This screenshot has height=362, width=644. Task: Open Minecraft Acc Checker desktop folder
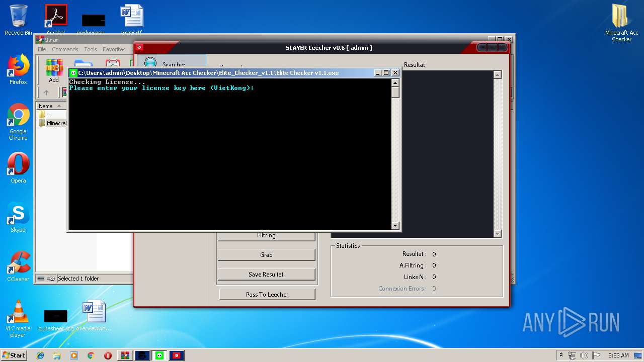coord(621,23)
